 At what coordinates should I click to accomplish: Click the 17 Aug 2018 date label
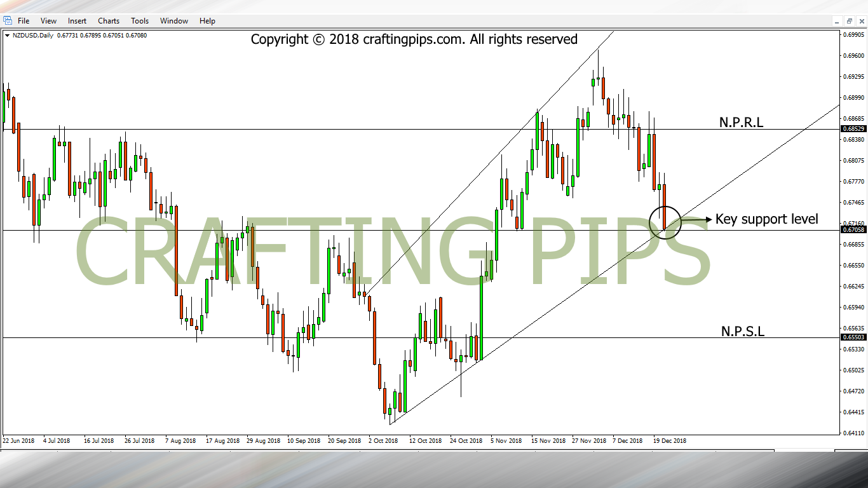coord(222,440)
